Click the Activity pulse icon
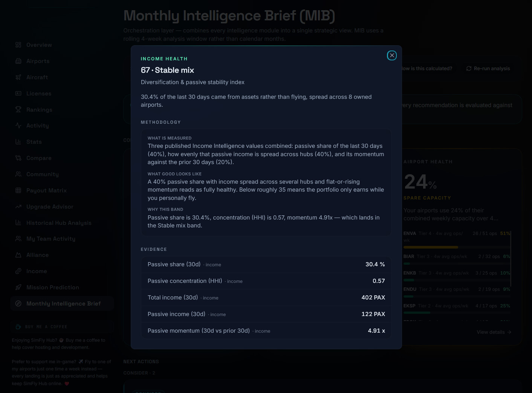The image size is (532, 393). click(x=18, y=126)
